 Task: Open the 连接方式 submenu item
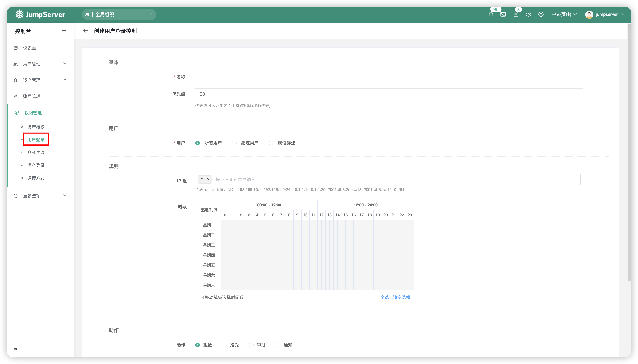[36, 178]
